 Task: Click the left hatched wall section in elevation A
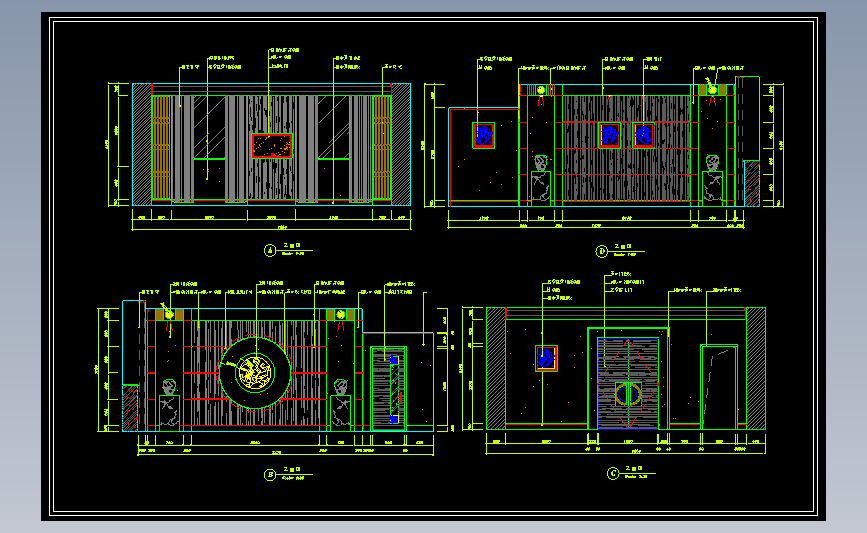[142, 144]
